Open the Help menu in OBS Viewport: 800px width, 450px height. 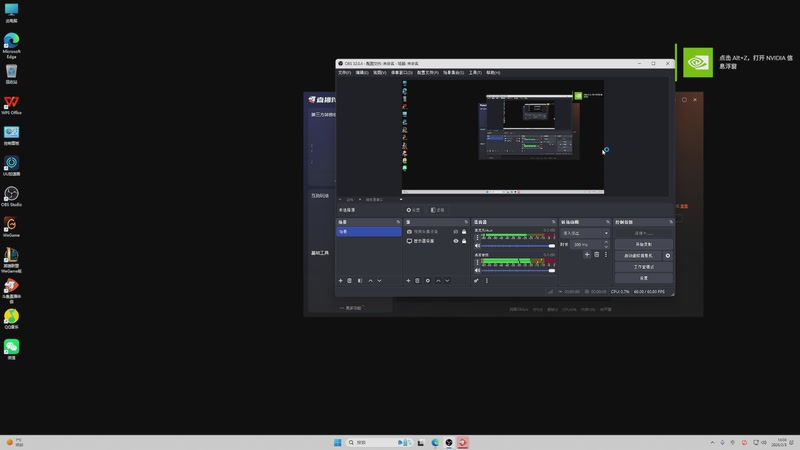pos(493,72)
